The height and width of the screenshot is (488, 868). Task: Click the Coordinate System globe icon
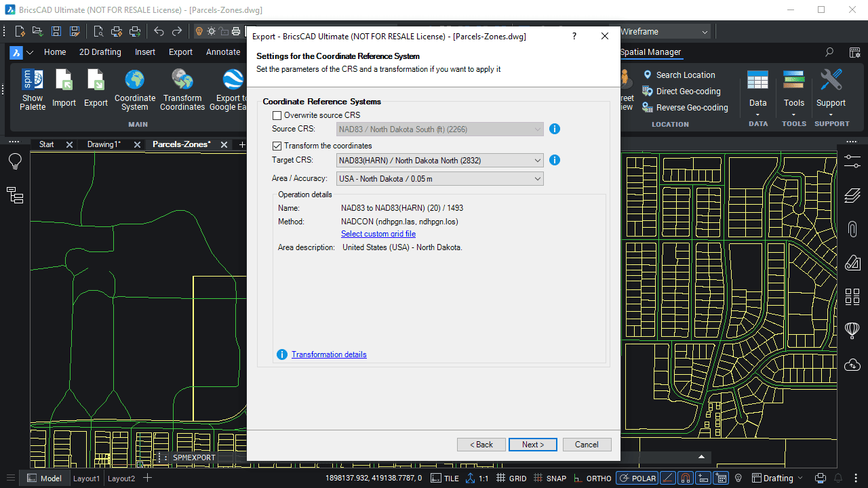pyautogui.click(x=134, y=80)
